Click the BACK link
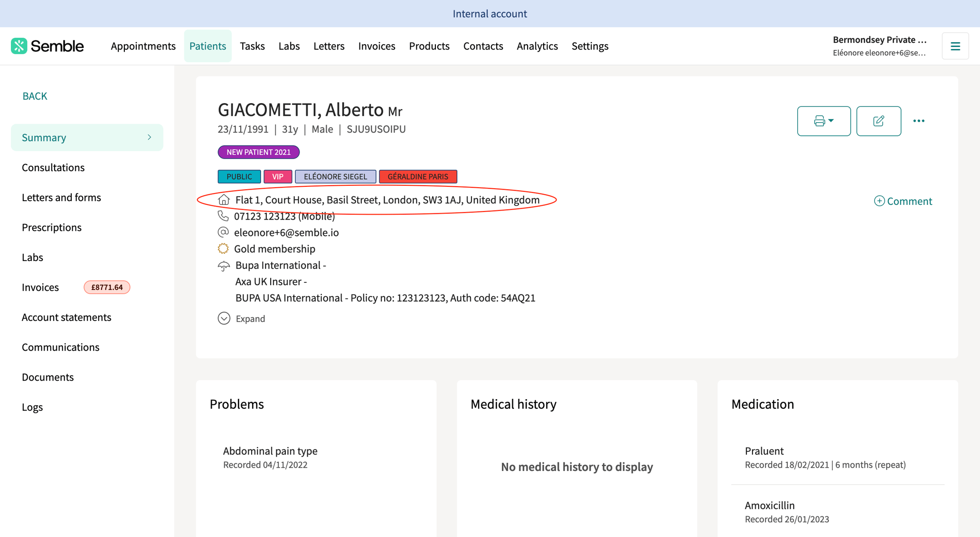The width and height of the screenshot is (980, 537). [35, 96]
